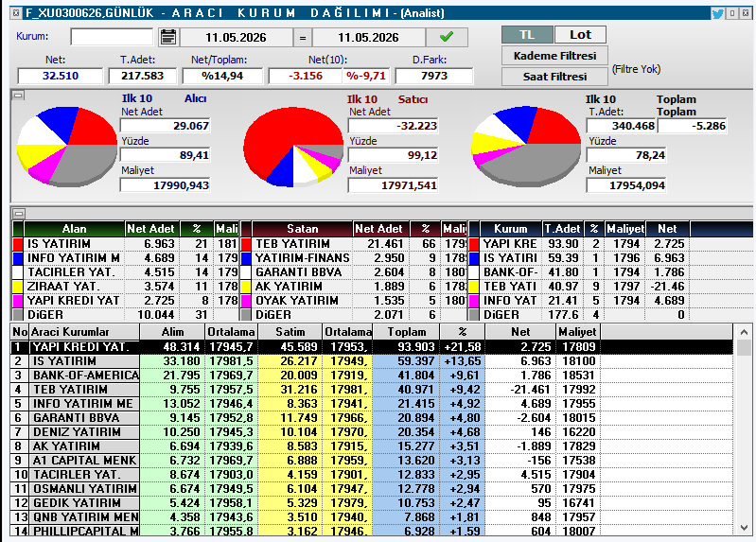Click red swatch beside TEB YATIRIM seller
This screenshot has height=542, width=756.
pos(246,244)
